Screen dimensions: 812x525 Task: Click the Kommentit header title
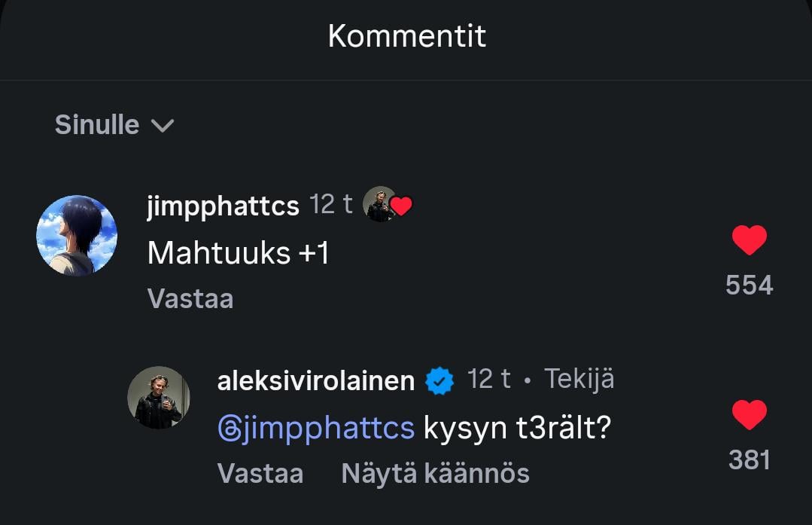pyautogui.click(x=406, y=36)
